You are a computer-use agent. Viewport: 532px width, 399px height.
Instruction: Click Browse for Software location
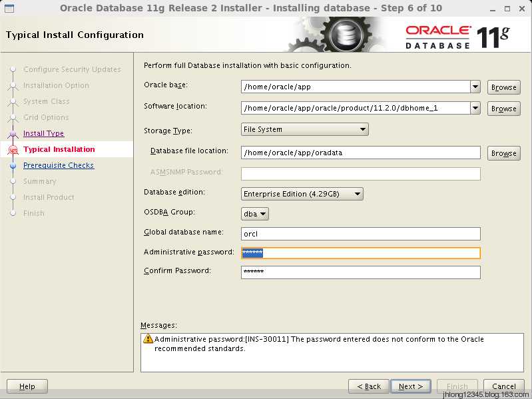click(504, 109)
